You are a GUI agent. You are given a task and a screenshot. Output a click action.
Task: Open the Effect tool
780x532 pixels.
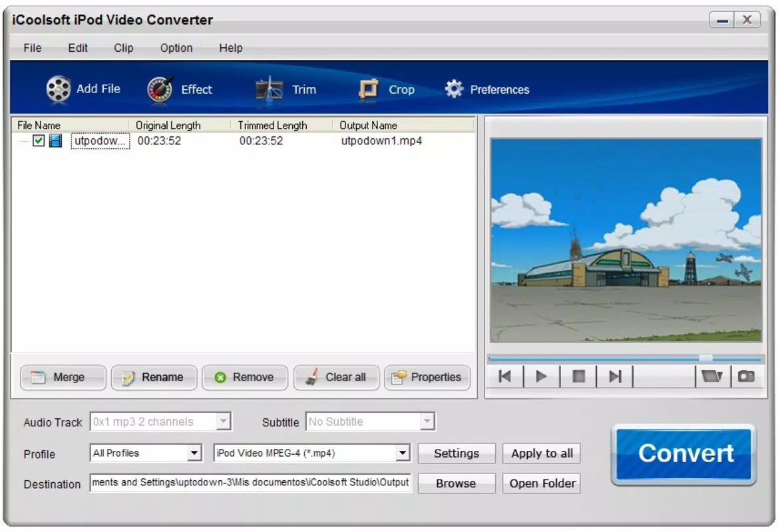click(x=180, y=90)
